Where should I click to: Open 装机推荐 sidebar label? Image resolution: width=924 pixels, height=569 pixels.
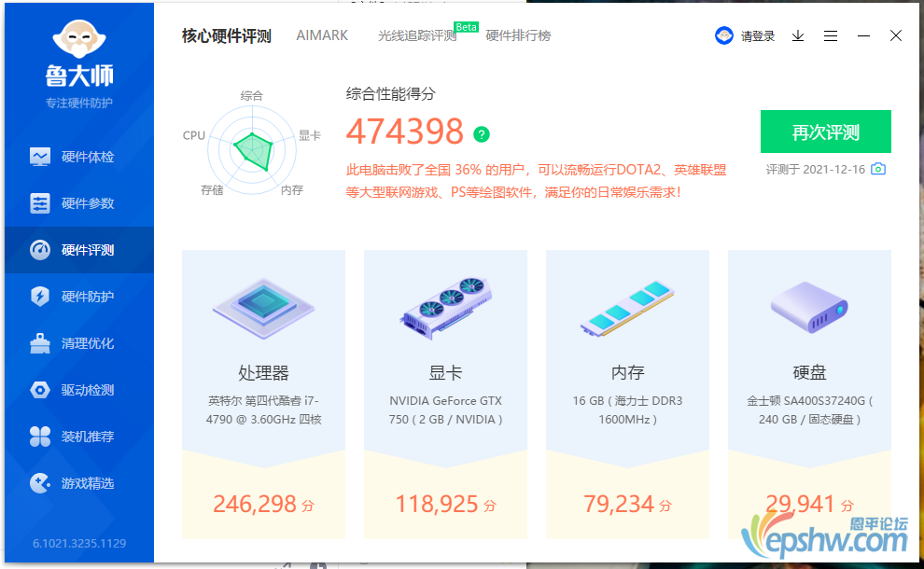tap(88, 437)
